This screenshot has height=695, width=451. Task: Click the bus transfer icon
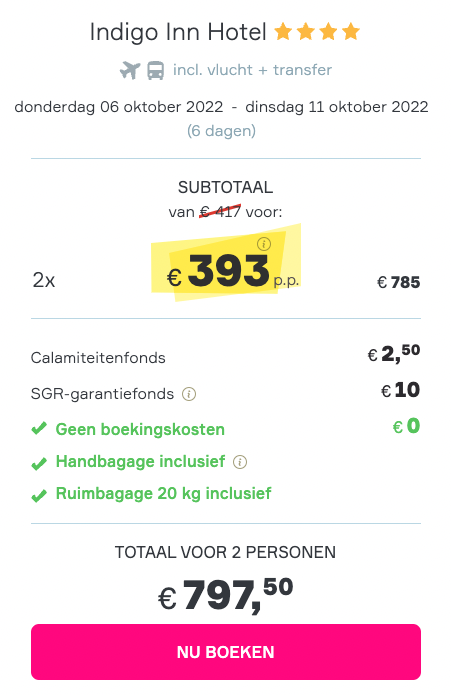[x=156, y=70]
